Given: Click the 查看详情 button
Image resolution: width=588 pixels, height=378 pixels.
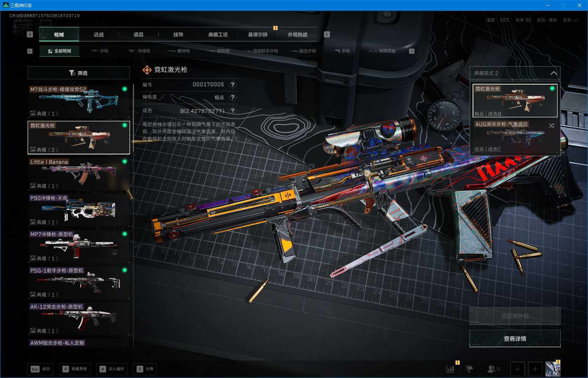Looking at the screenshot, I should pyautogui.click(x=515, y=339).
